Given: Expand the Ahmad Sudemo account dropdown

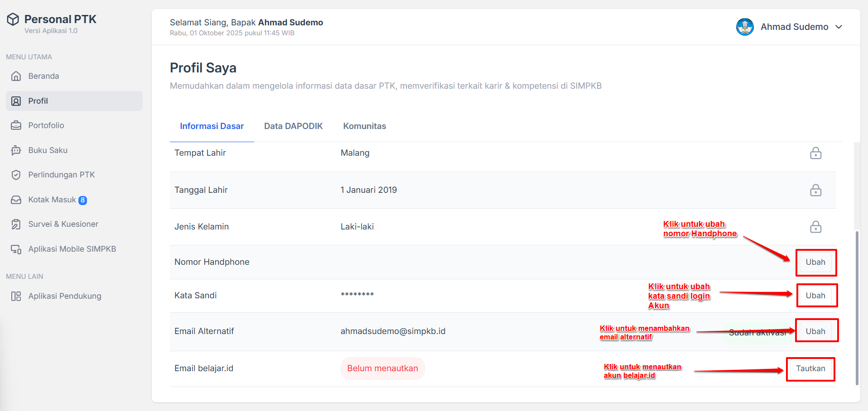Looking at the screenshot, I should click(x=839, y=27).
